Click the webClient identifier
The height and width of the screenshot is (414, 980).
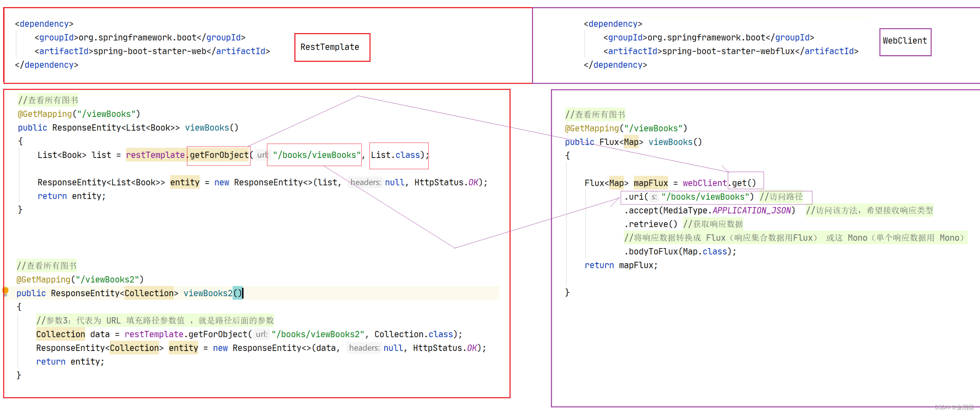pyautogui.click(x=705, y=183)
